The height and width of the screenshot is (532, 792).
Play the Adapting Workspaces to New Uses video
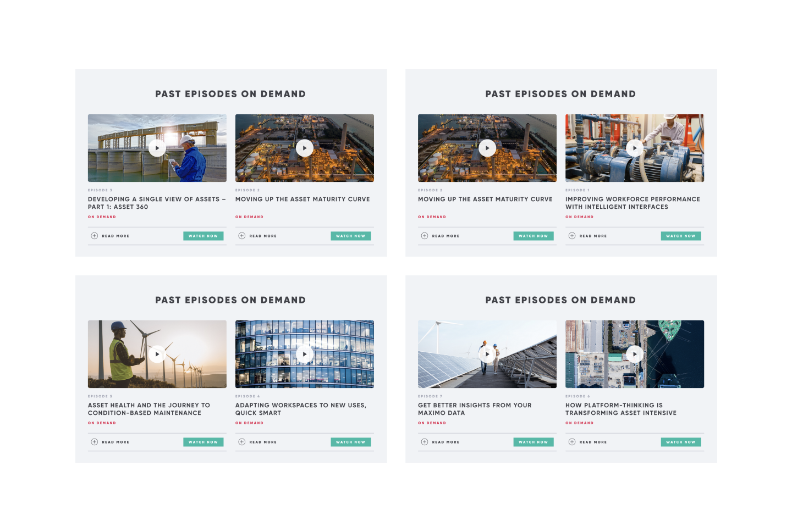(x=305, y=354)
